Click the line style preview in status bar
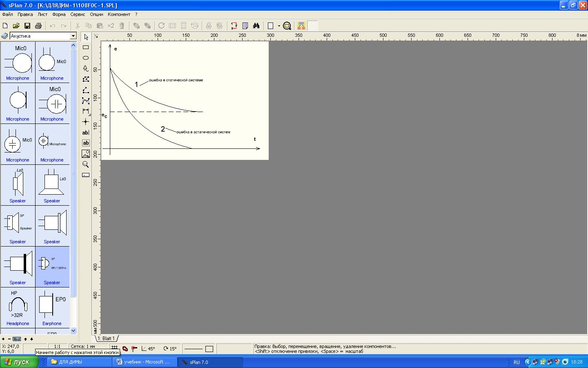Viewport: 588px width, 368px height. 194,349
